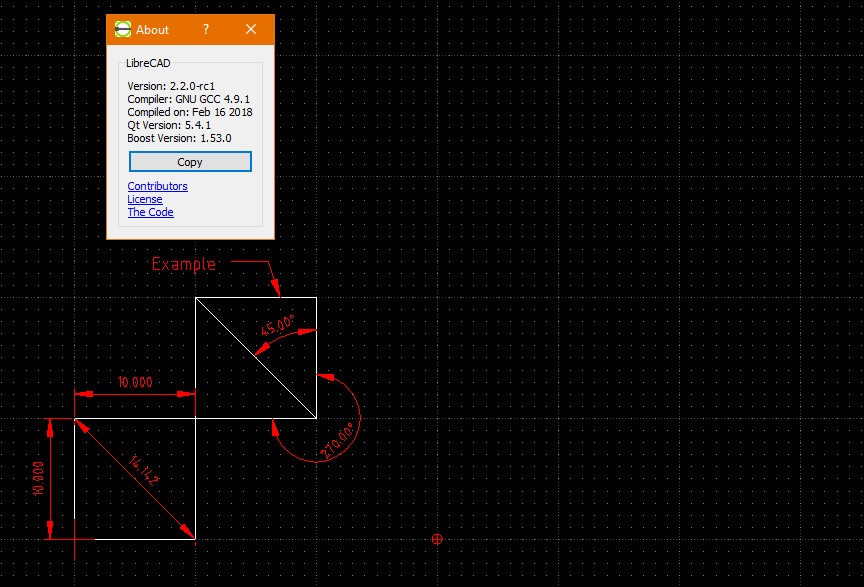
Task: Open the Contributors link
Action: click(157, 186)
